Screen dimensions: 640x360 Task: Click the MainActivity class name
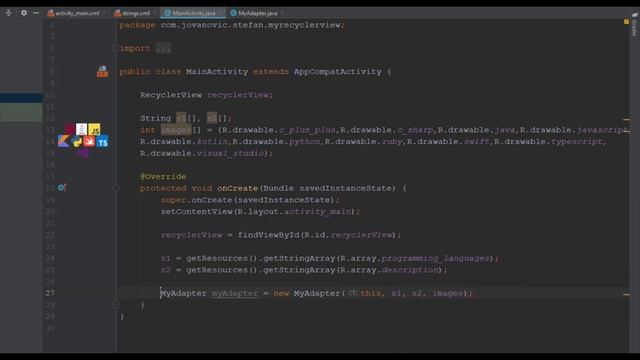coord(217,72)
